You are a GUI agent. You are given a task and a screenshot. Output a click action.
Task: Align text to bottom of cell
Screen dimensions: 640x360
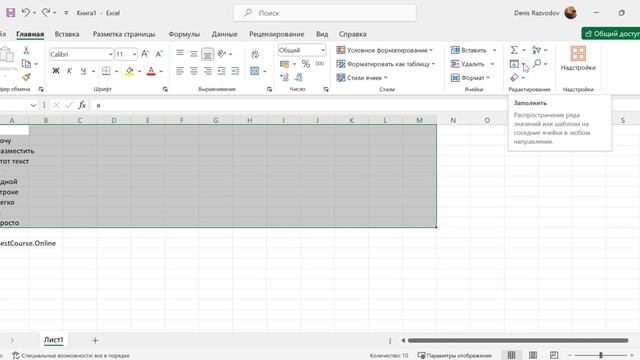coord(208,53)
